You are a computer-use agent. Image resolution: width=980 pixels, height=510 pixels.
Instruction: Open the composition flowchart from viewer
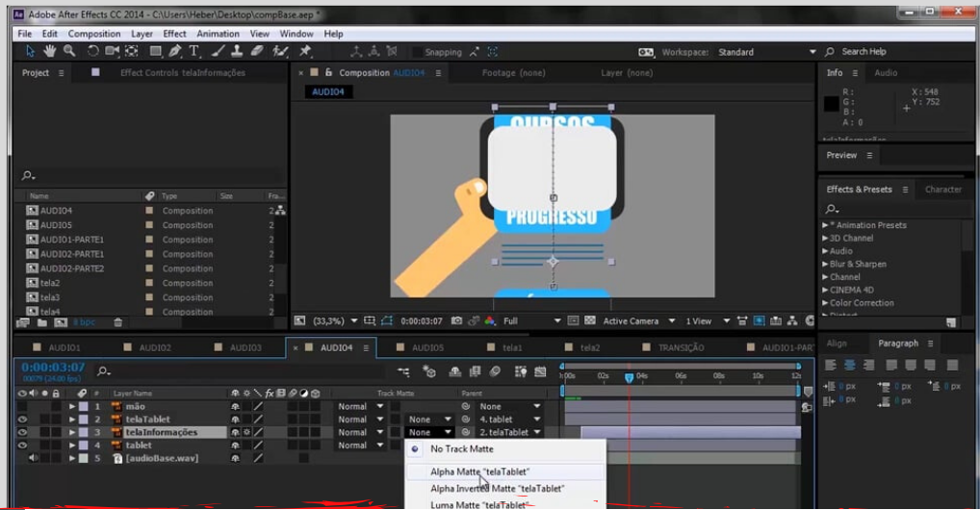792,320
